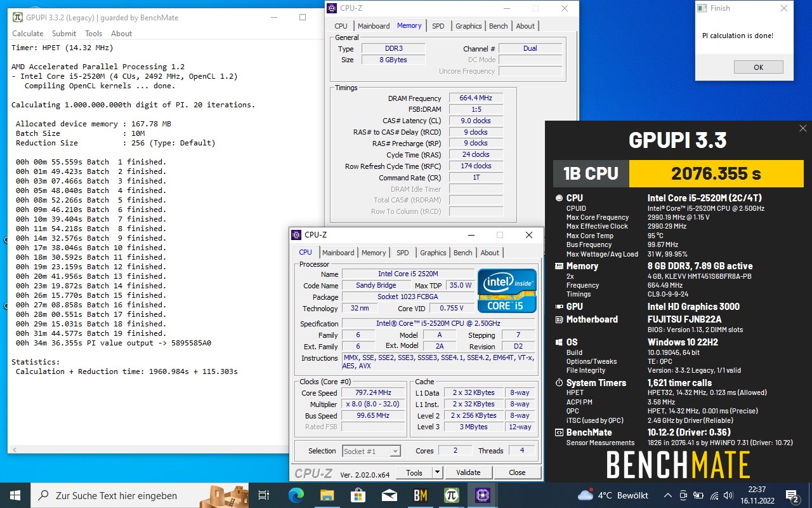Click the Tools button in CPU-Z
Screen dimensions: 812x508
(414, 472)
